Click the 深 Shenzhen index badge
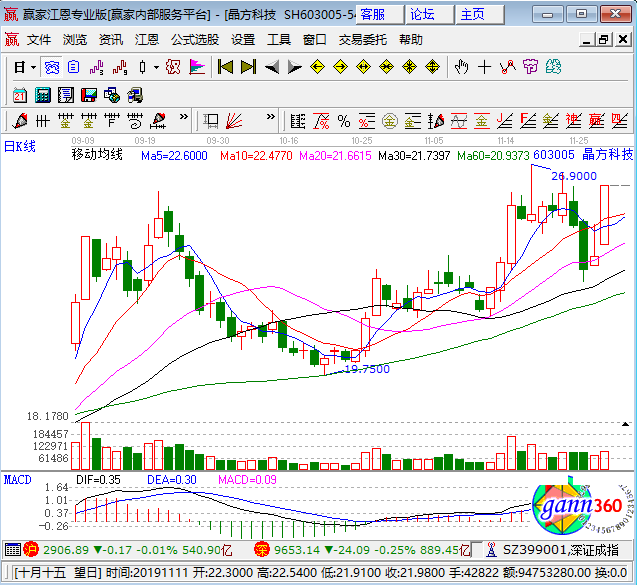Viewport: 637px width, 585px height. click(262, 550)
